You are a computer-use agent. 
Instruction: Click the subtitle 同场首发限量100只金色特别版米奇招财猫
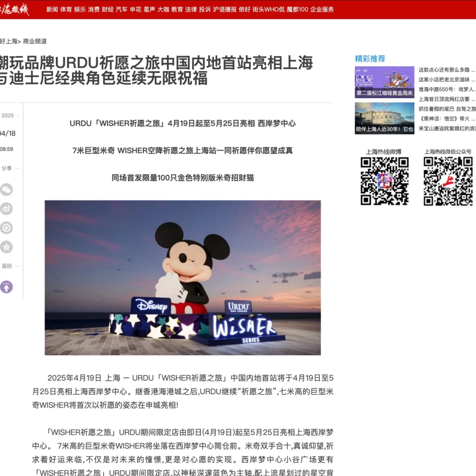[x=183, y=178]
